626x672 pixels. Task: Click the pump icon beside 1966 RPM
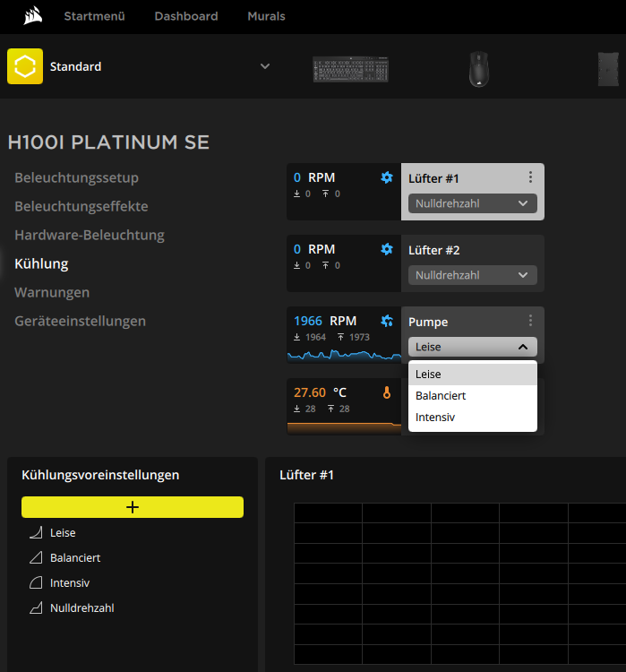click(387, 321)
